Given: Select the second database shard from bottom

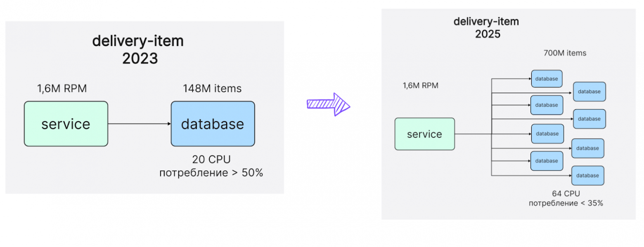Looking at the screenshot, I should (547, 161).
